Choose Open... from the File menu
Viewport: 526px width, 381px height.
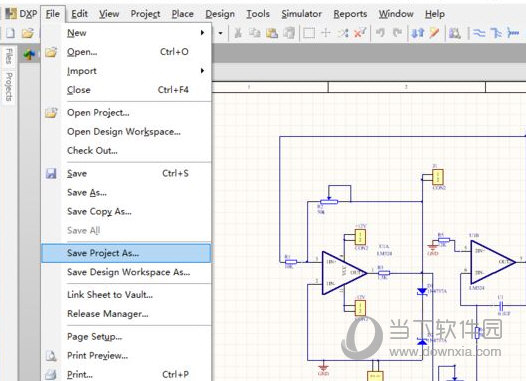(x=126, y=52)
